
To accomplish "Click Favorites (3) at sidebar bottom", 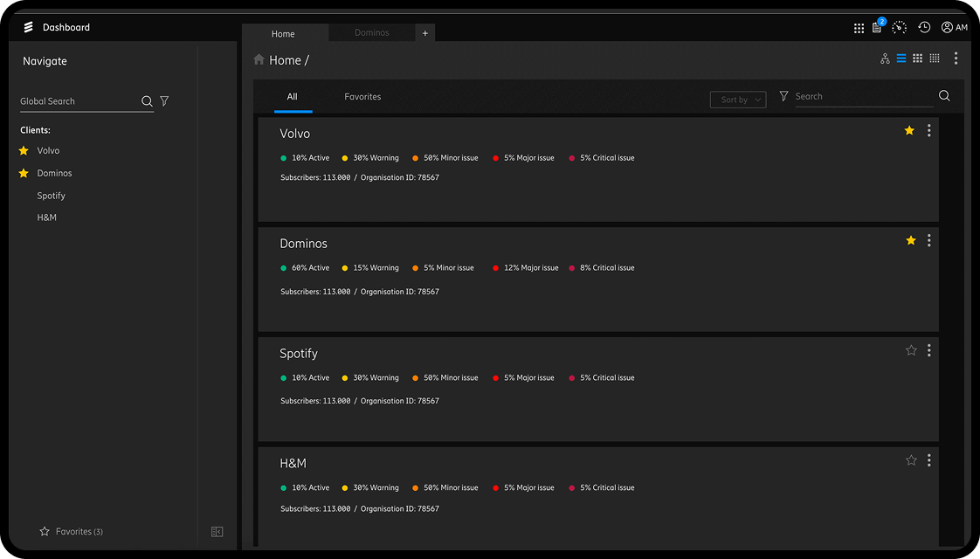I will pos(71,531).
